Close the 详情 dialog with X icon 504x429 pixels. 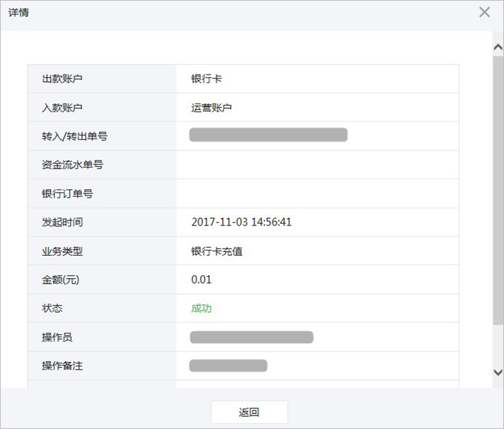pos(485,12)
